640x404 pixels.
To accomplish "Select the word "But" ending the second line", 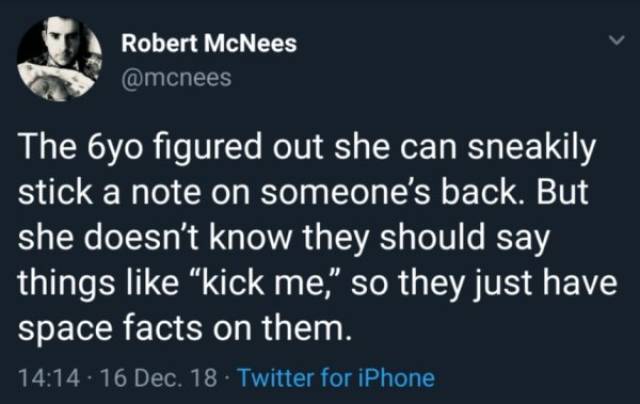I will (x=562, y=192).
